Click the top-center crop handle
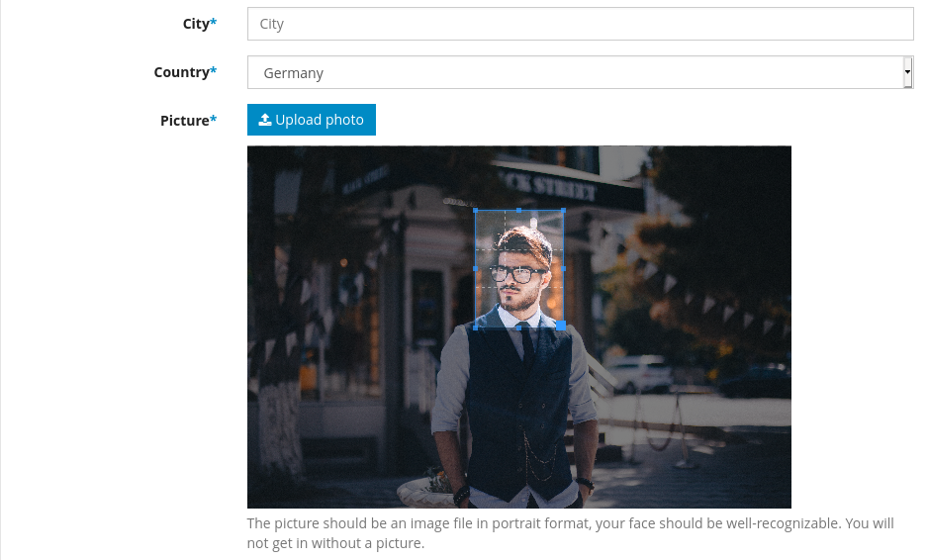Screen dimensions: 928x560 (519, 210)
